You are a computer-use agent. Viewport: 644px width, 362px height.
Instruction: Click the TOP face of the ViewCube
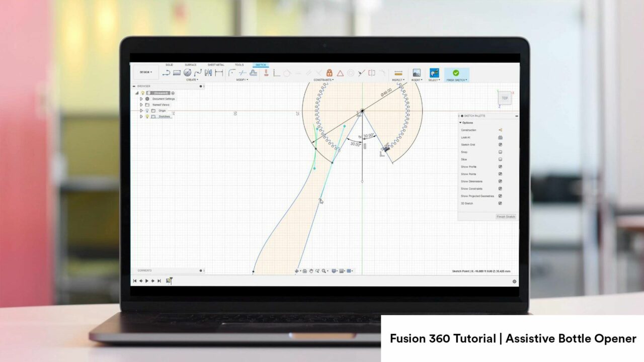(505, 99)
